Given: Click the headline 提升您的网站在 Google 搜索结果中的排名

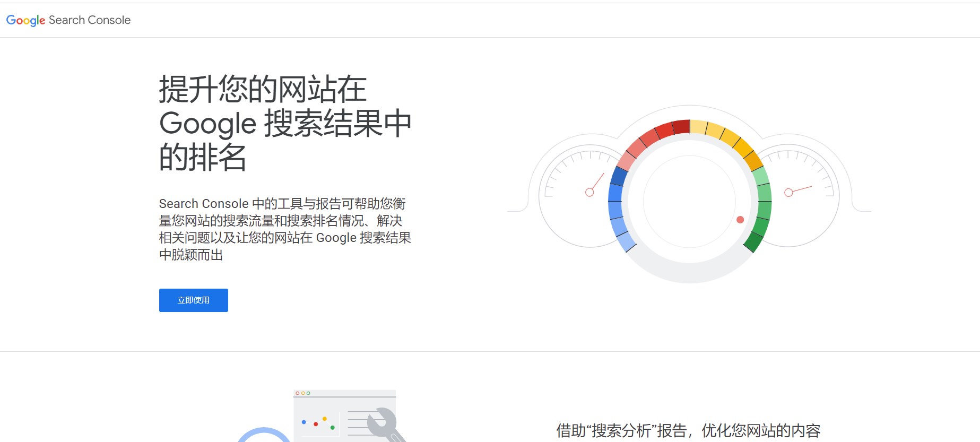Looking at the screenshot, I should [285, 123].
